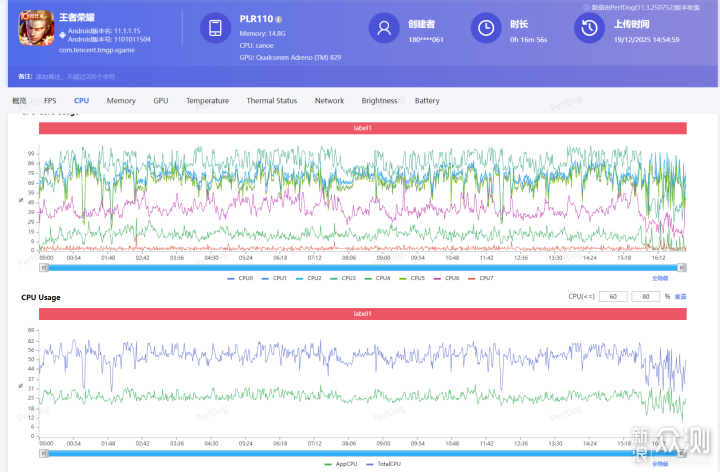The width and height of the screenshot is (720, 472).
Task: Click the duration clock icon
Action: point(485,29)
